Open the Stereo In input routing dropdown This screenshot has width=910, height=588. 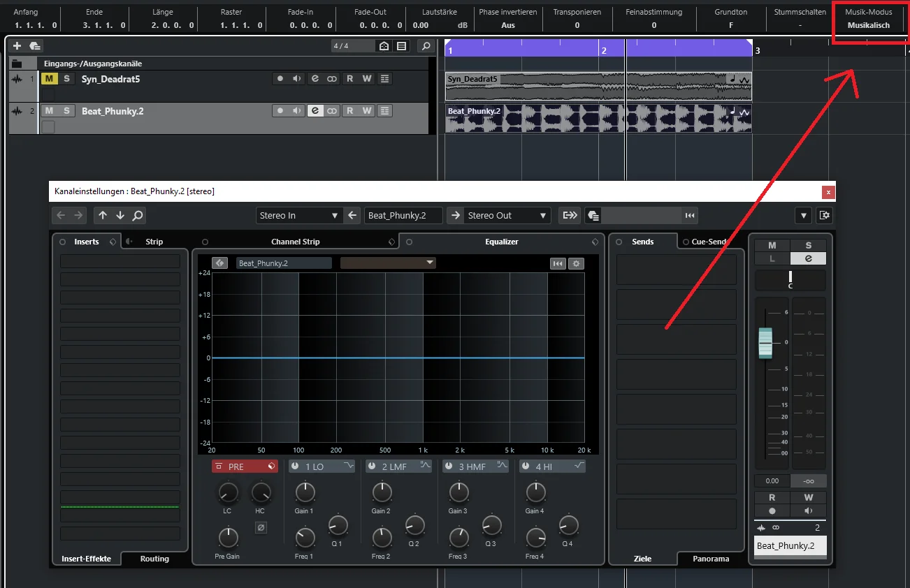pyautogui.click(x=299, y=215)
